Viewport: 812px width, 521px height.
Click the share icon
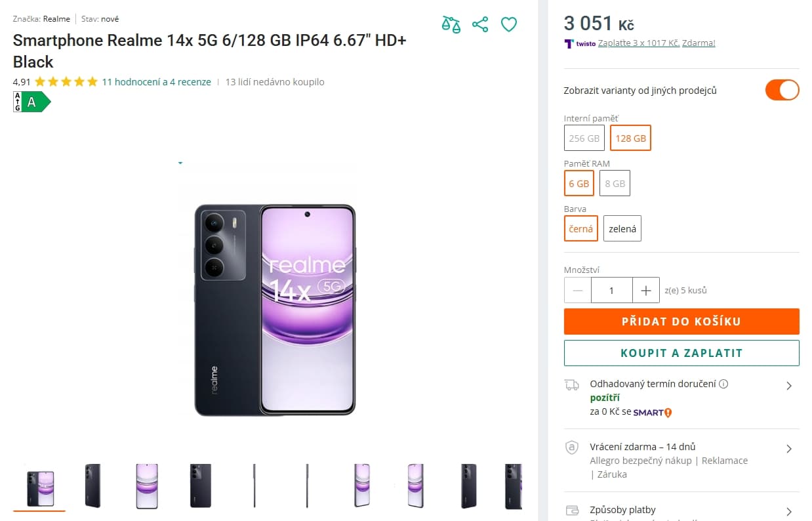480,24
